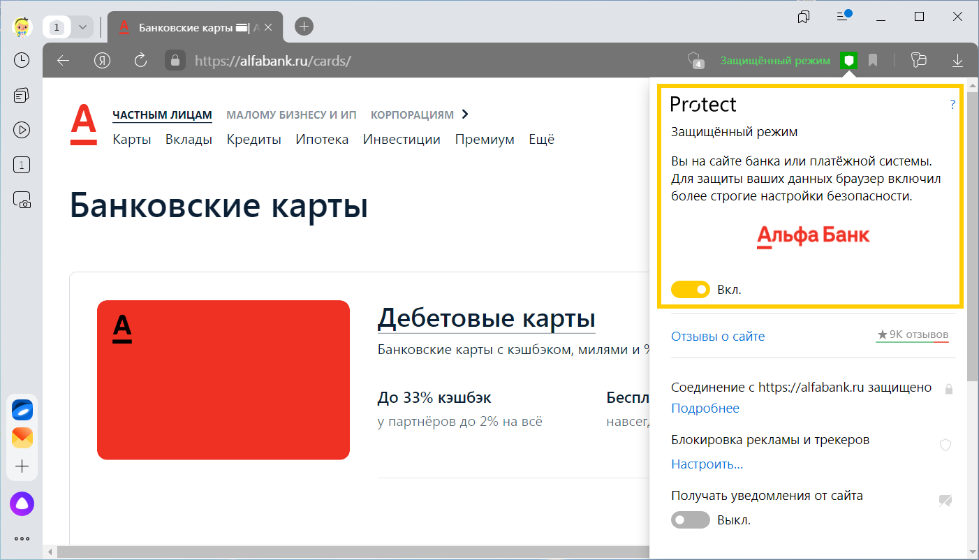
Task: Launch the Alice voice assistant icon
Action: 22,503
